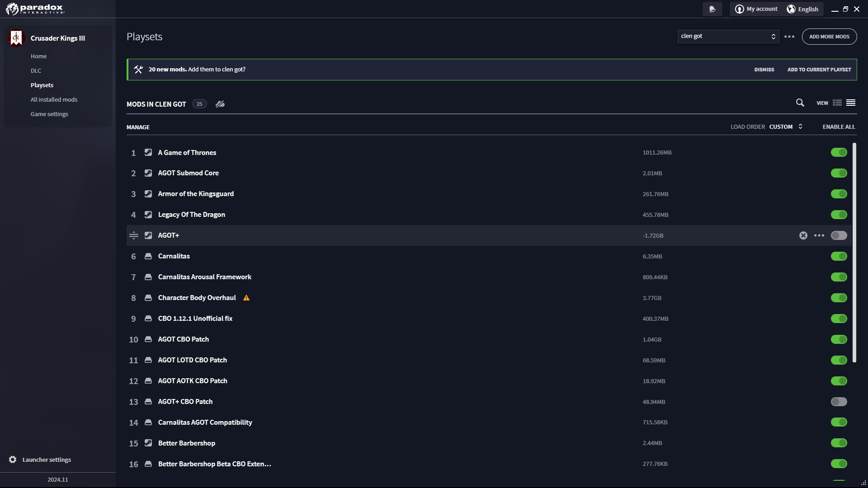Disable the Carnalitas Arousal Framework mod
Viewport: 868px width, 488px height.
839,277
